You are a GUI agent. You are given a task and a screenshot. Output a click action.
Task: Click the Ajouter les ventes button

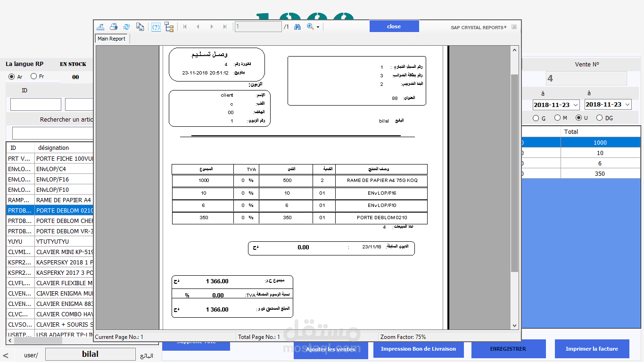pyautogui.click(x=330, y=349)
